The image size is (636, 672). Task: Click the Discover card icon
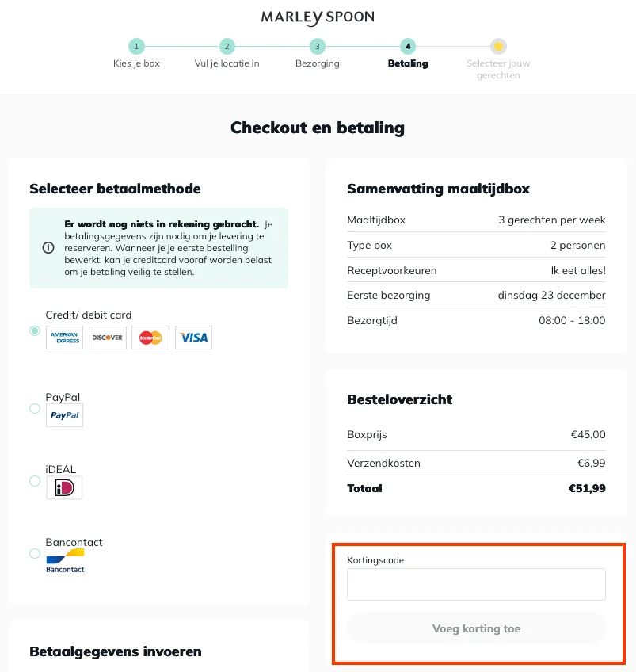coord(108,338)
